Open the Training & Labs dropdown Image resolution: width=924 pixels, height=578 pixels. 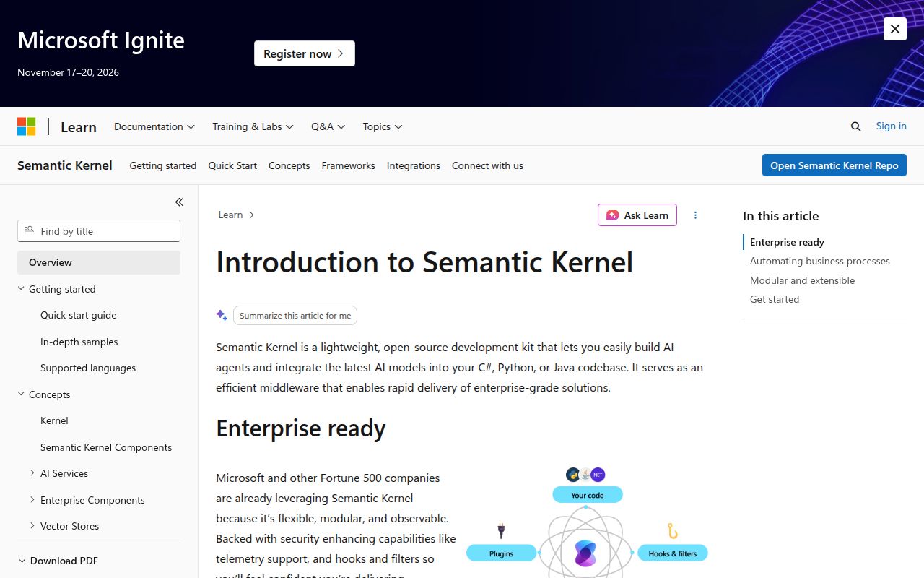(253, 126)
